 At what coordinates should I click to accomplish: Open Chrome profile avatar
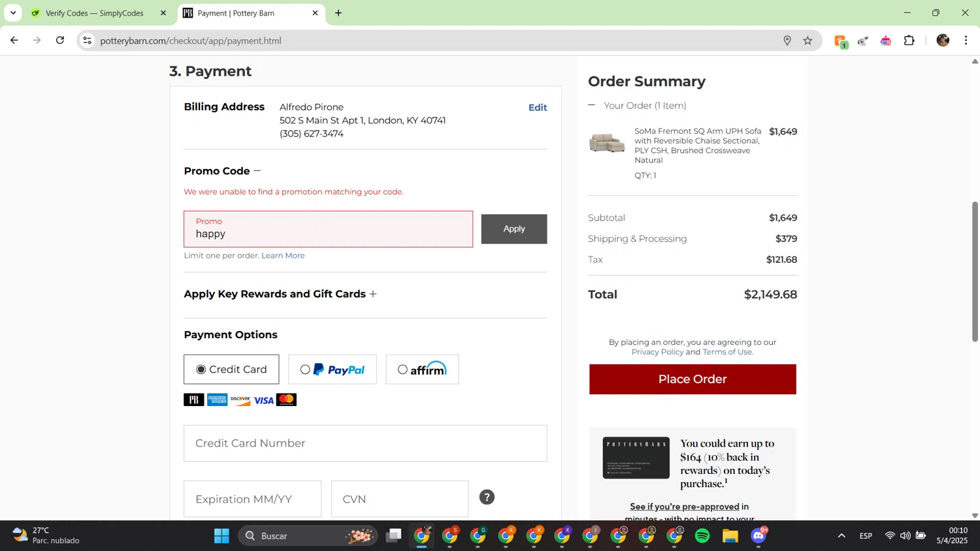click(943, 40)
